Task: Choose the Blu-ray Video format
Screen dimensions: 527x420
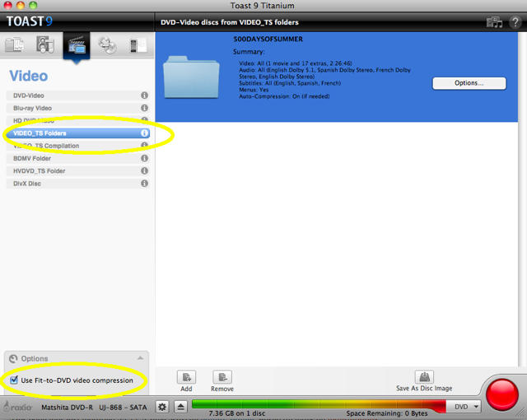Action: [77, 108]
